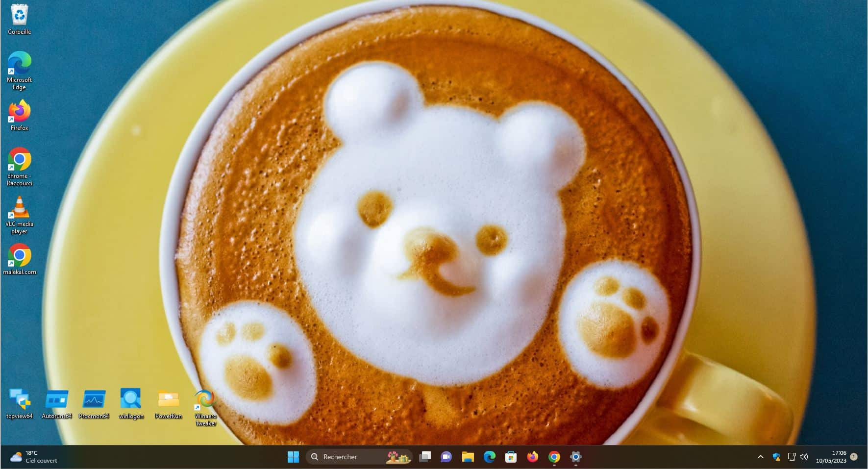Open the Windows Start menu

[293, 457]
